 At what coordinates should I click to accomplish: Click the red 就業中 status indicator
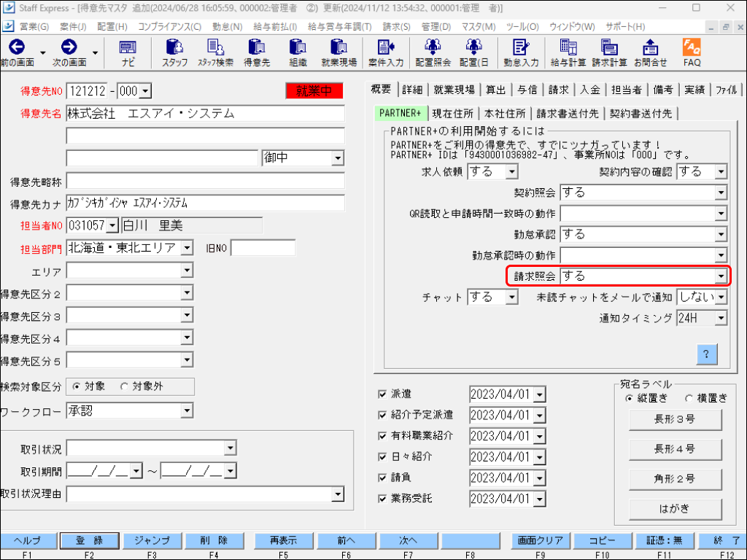pyautogui.click(x=314, y=90)
